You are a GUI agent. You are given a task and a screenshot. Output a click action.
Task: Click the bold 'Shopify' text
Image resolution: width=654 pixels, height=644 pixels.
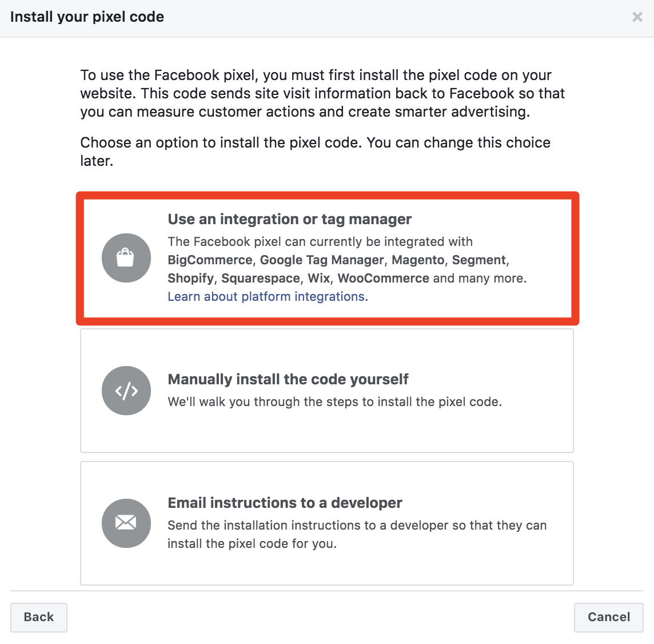tap(190, 278)
